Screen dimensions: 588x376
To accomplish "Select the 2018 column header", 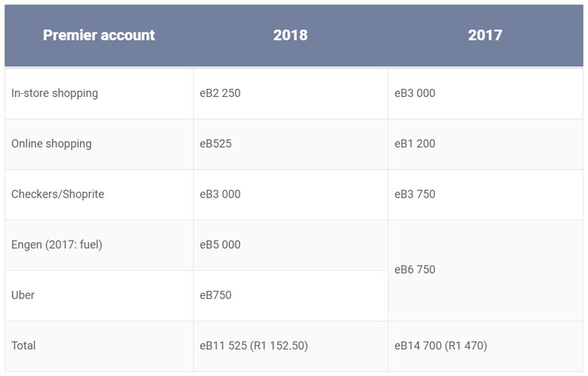I will coord(290,35).
